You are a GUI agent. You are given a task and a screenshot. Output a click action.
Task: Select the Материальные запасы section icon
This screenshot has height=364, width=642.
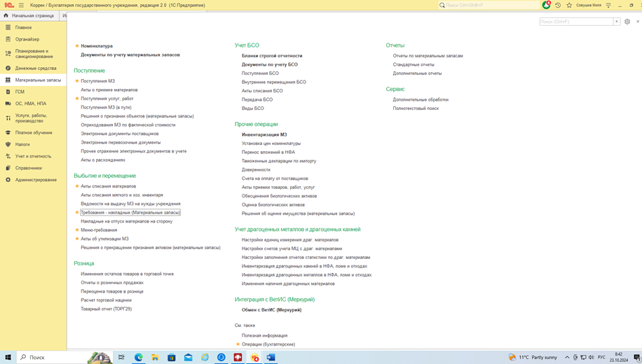click(8, 80)
